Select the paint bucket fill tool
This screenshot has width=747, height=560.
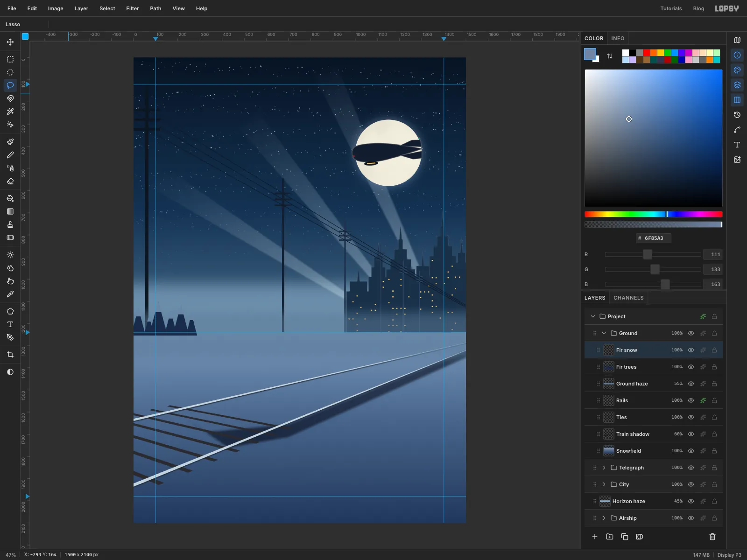10,198
